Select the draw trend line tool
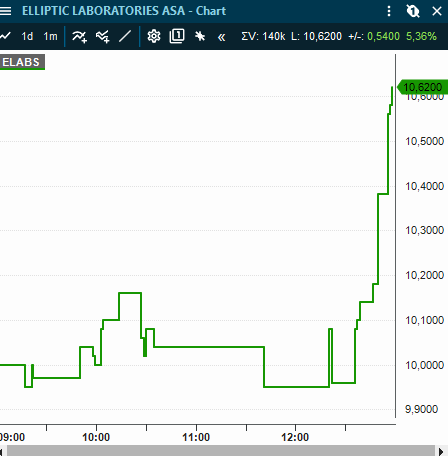The height and width of the screenshot is (456, 448). (125, 36)
